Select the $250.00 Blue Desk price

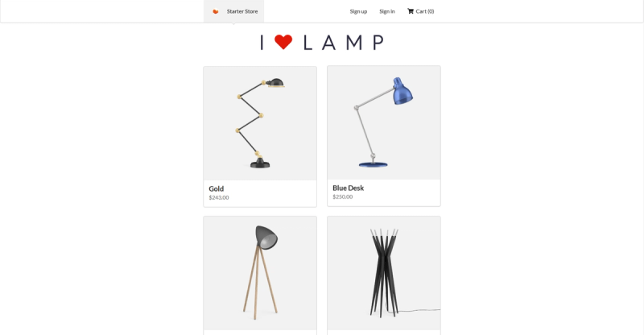coord(343,196)
